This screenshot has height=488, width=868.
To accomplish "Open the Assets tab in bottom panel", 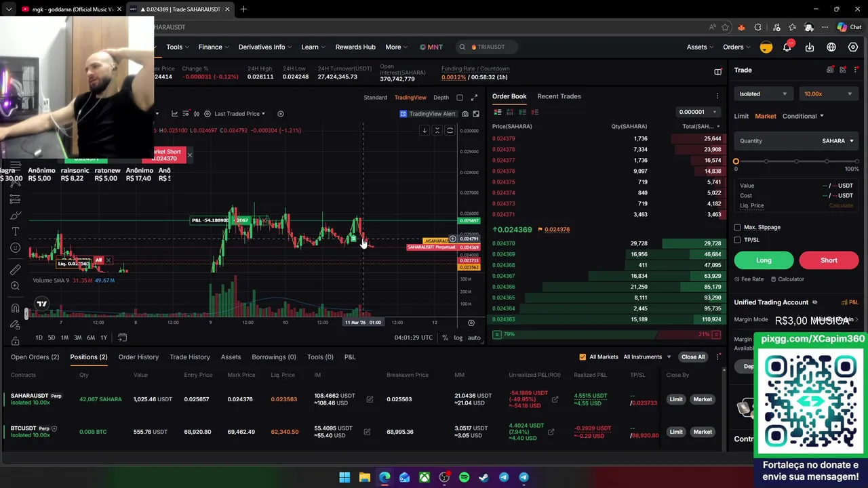I will [231, 357].
